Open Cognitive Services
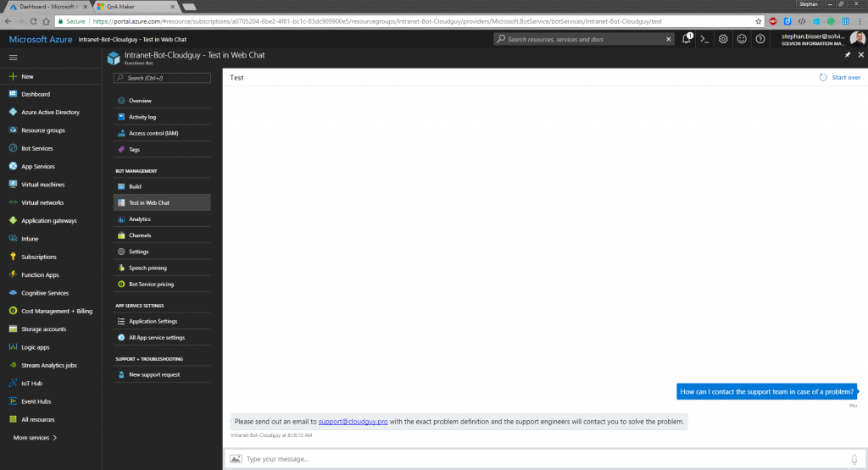Image resolution: width=868 pixels, height=470 pixels. coord(45,293)
